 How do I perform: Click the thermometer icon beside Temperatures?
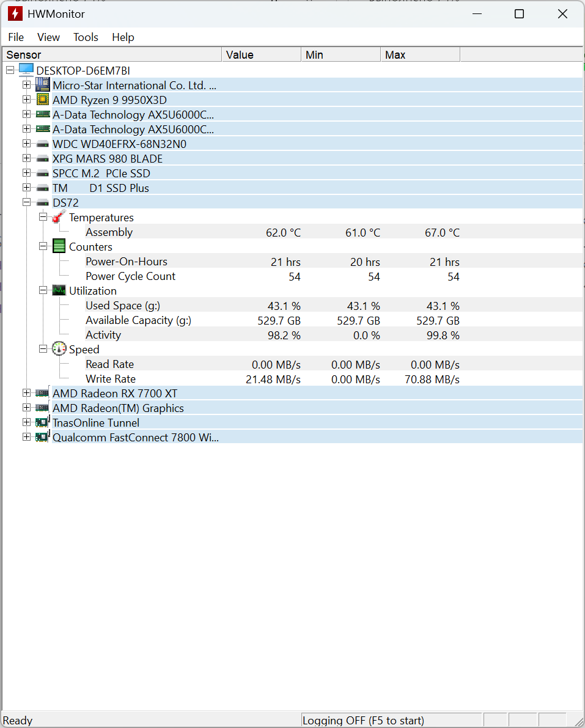click(59, 216)
